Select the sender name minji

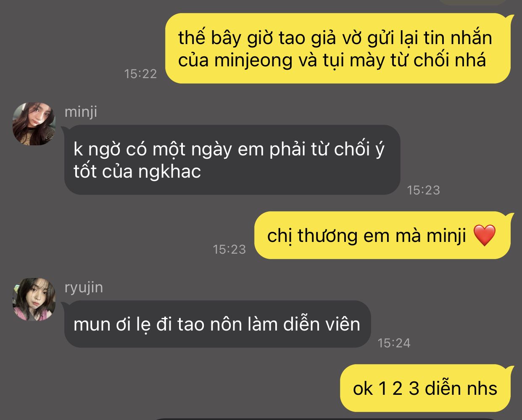(81, 112)
